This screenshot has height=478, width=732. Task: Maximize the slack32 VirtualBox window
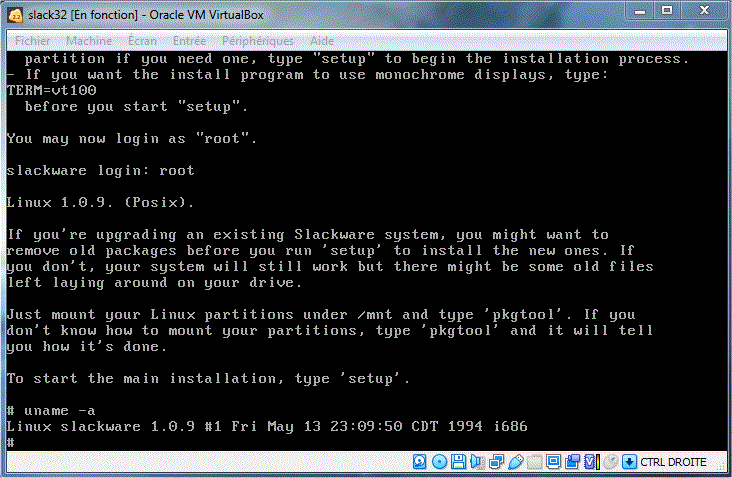click(667, 11)
